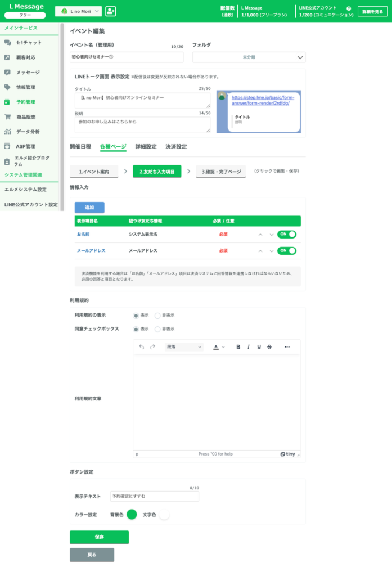Switch to the 詳細設定 tab
Image resolution: width=392 pixels, height=576 pixels.
click(146, 147)
